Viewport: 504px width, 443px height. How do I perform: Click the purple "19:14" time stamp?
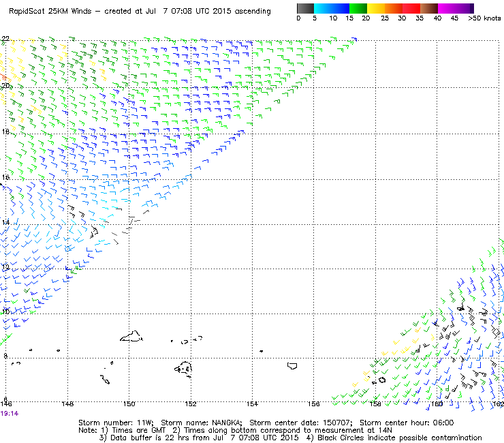(10, 414)
